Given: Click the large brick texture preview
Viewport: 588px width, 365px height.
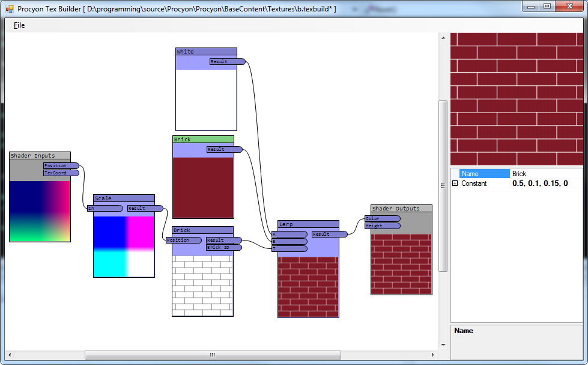Looking at the screenshot, I should coord(516,99).
